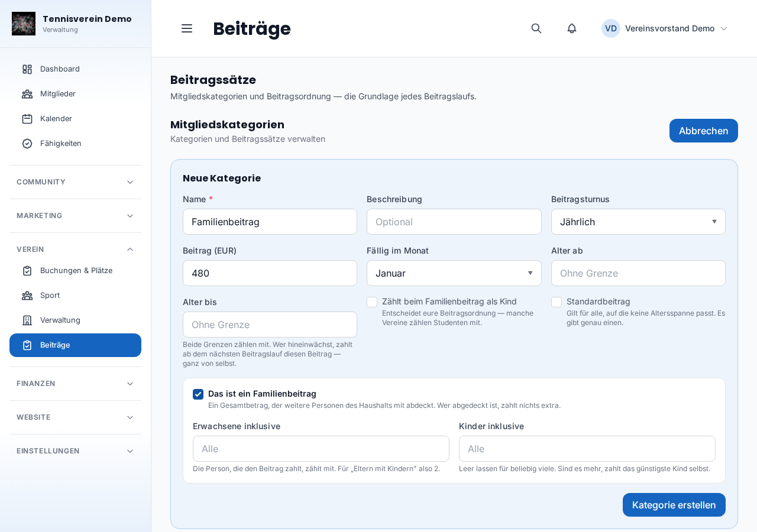757x532 pixels.
Task: Click the 'Kategorie erstellen' button
Action: click(674, 505)
